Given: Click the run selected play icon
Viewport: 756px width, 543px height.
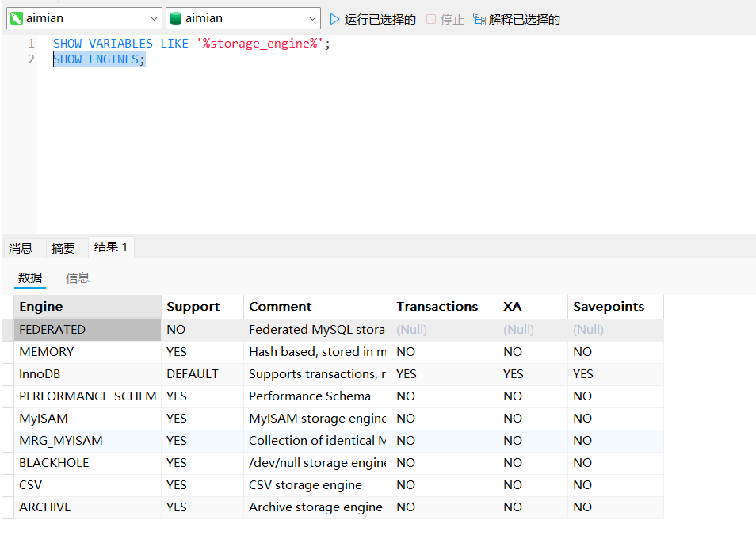Looking at the screenshot, I should 334,19.
